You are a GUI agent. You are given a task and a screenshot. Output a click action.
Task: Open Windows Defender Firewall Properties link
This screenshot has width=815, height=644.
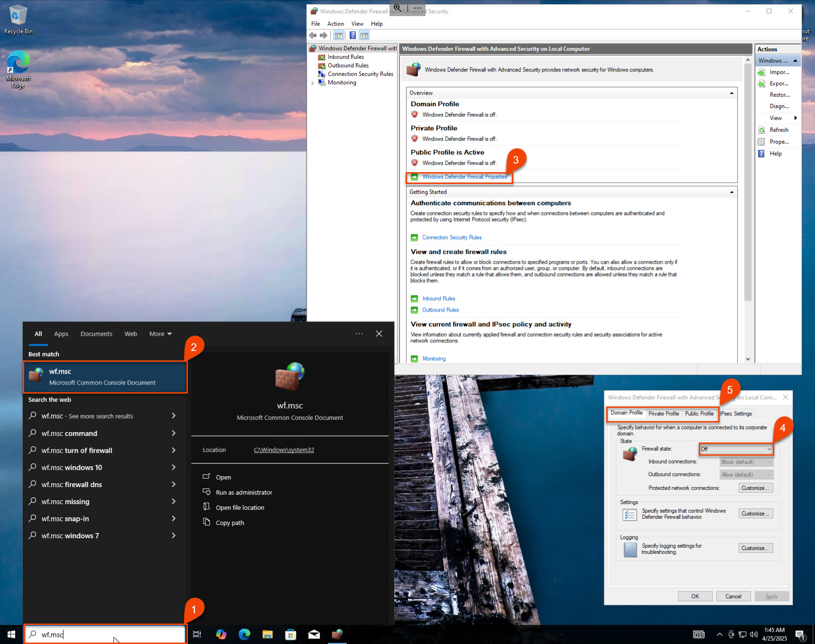pos(465,177)
